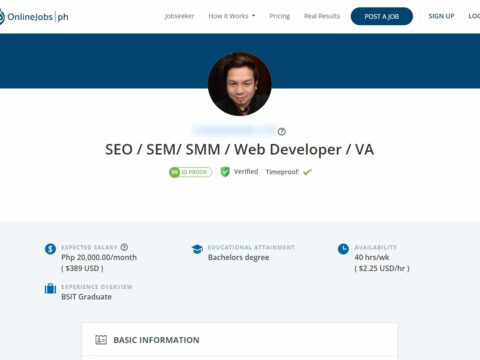
Task: Open the Jobseeker menu item
Action: pos(179,16)
